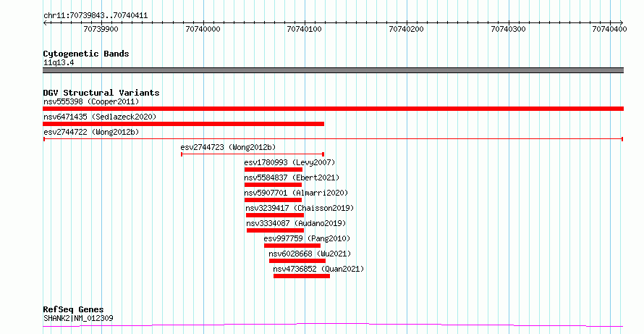The width and height of the screenshot is (644, 334).
Task: Click the DGV Structural Variants track heading
Action: (x=101, y=93)
